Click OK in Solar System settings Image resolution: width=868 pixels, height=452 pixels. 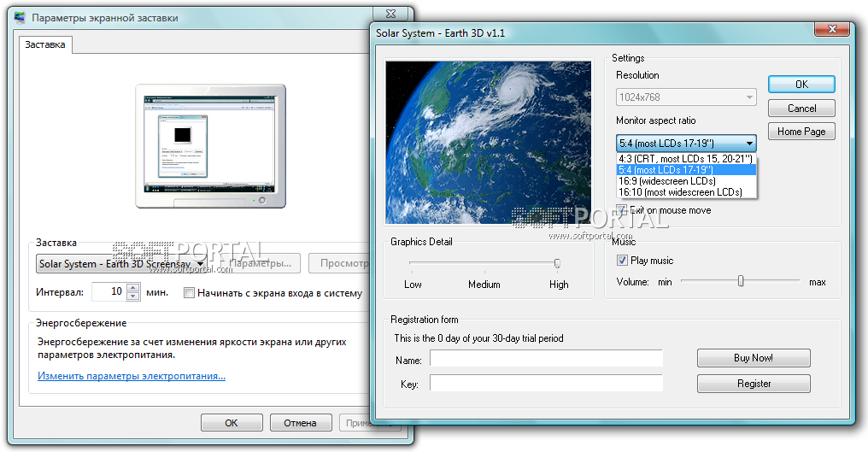(x=801, y=85)
